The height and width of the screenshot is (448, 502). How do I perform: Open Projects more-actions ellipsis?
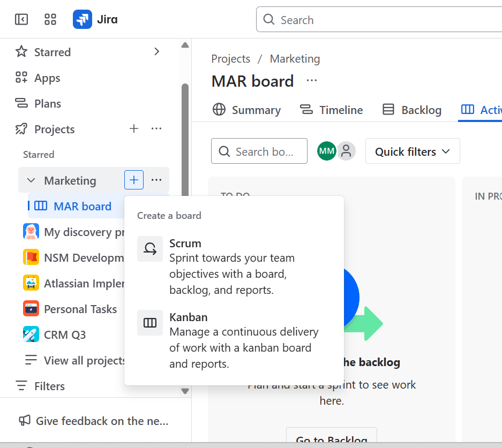(x=156, y=128)
